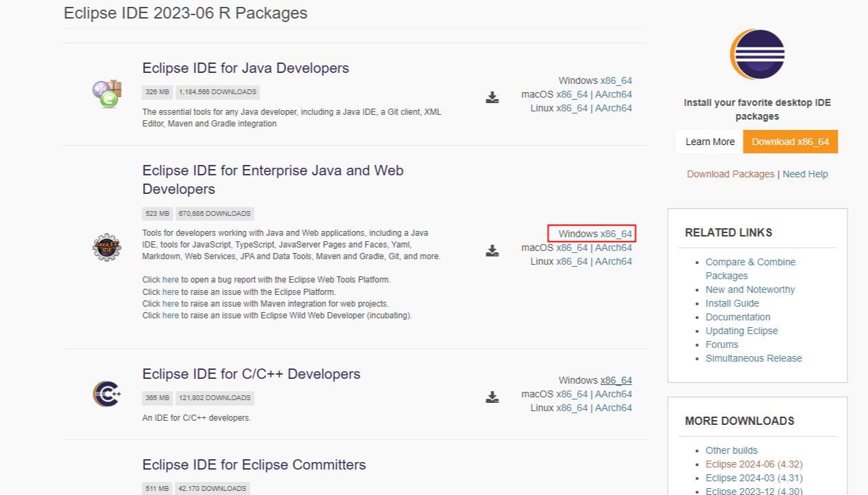This screenshot has width=868, height=495.
Task: Open Compare & Combine Packages link
Action: click(x=750, y=269)
